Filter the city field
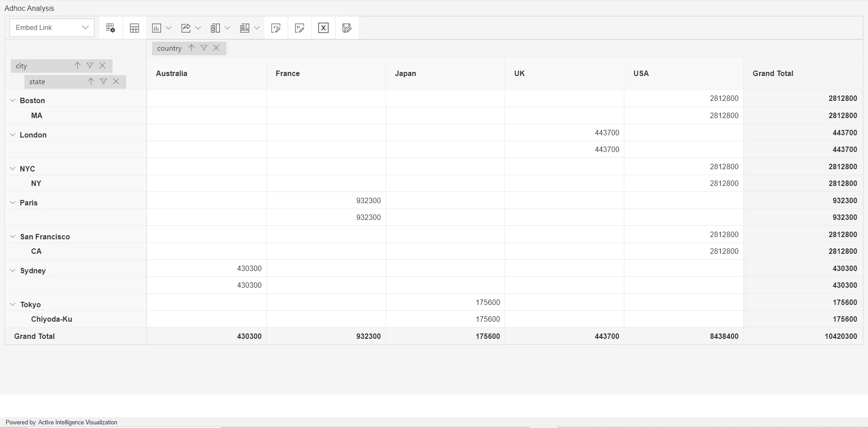The width and height of the screenshot is (868, 428). pos(90,66)
